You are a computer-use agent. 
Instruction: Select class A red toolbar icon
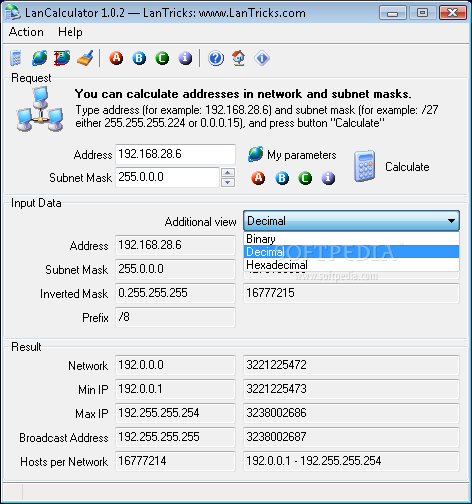(116, 58)
